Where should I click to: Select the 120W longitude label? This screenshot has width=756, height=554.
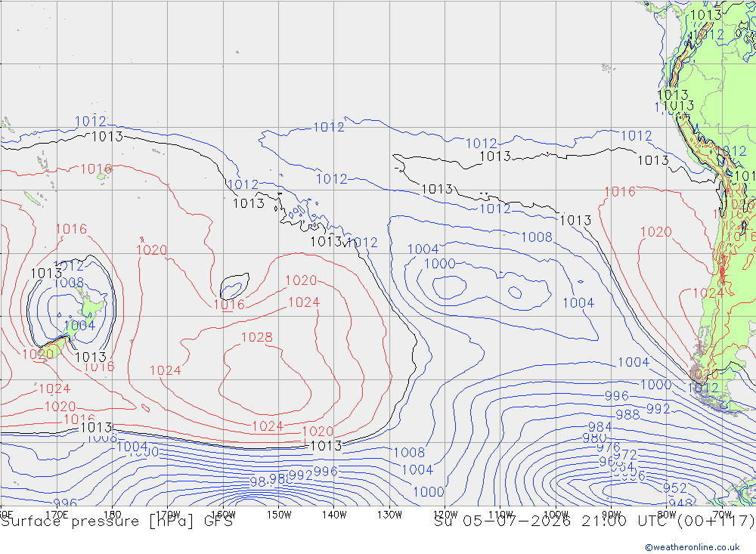click(x=445, y=515)
